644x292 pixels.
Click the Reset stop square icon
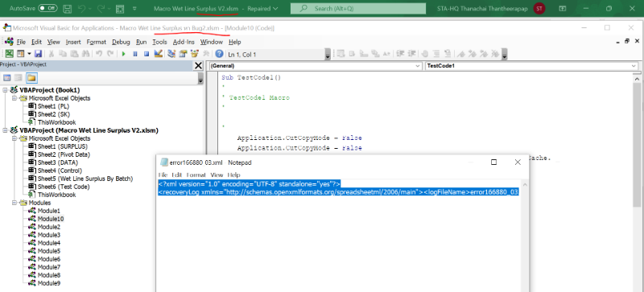coord(147,54)
